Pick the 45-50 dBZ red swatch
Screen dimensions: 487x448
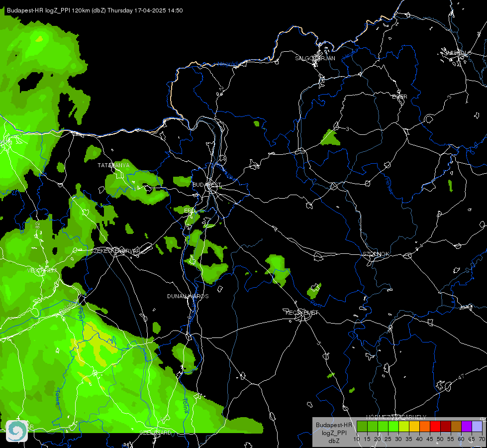[435, 427]
